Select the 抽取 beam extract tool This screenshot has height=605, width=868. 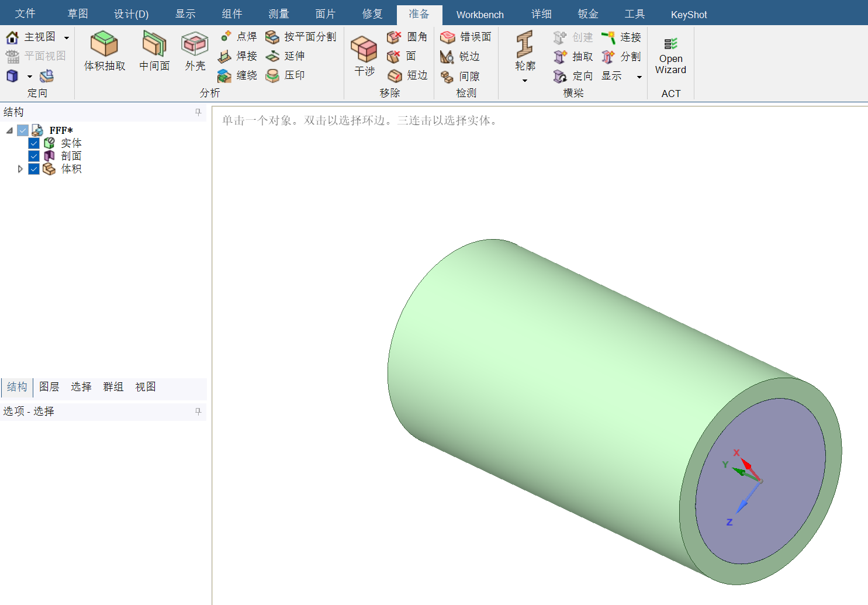(573, 57)
